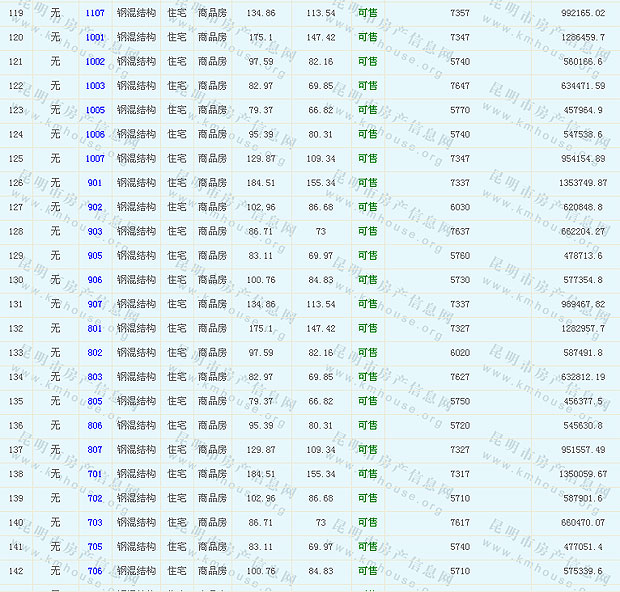
Task: View room 807 details
Action: tap(95, 450)
